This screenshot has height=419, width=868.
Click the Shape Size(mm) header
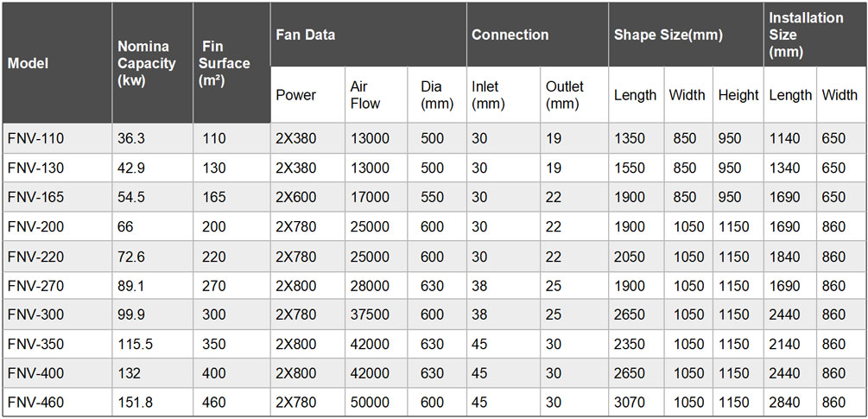[x=686, y=35]
